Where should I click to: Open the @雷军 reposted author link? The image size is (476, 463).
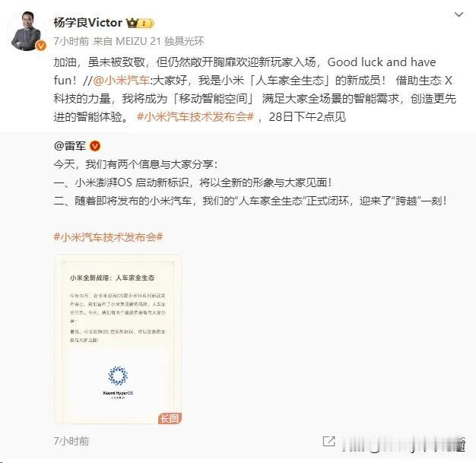70,146
